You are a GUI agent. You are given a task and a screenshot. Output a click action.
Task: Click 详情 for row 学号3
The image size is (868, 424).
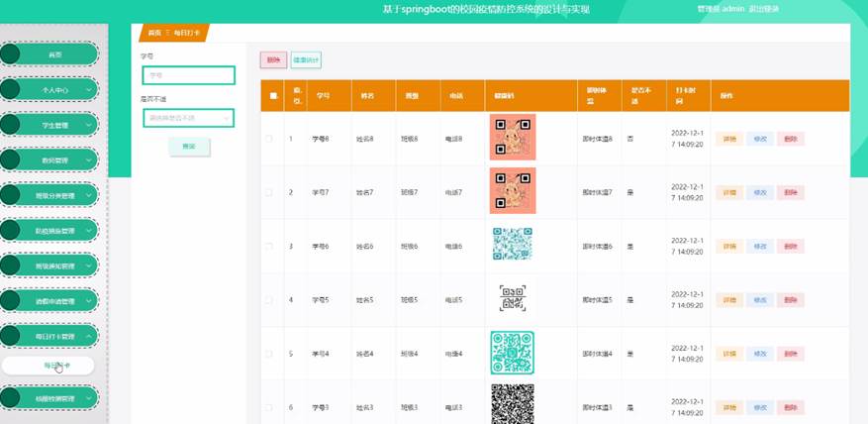(x=729, y=408)
